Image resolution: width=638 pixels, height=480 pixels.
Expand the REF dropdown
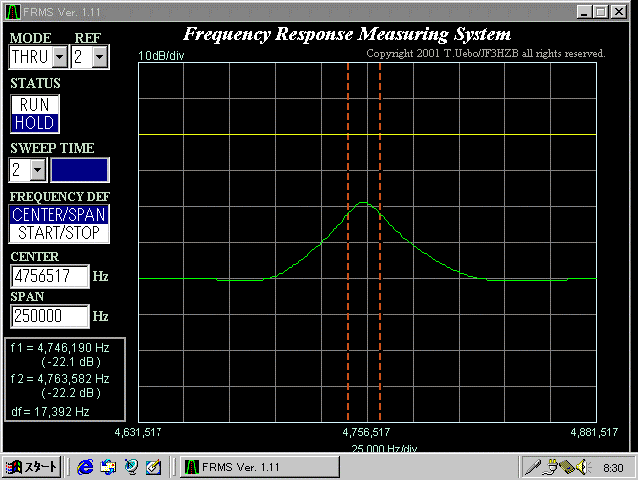pyautogui.click(x=99, y=58)
